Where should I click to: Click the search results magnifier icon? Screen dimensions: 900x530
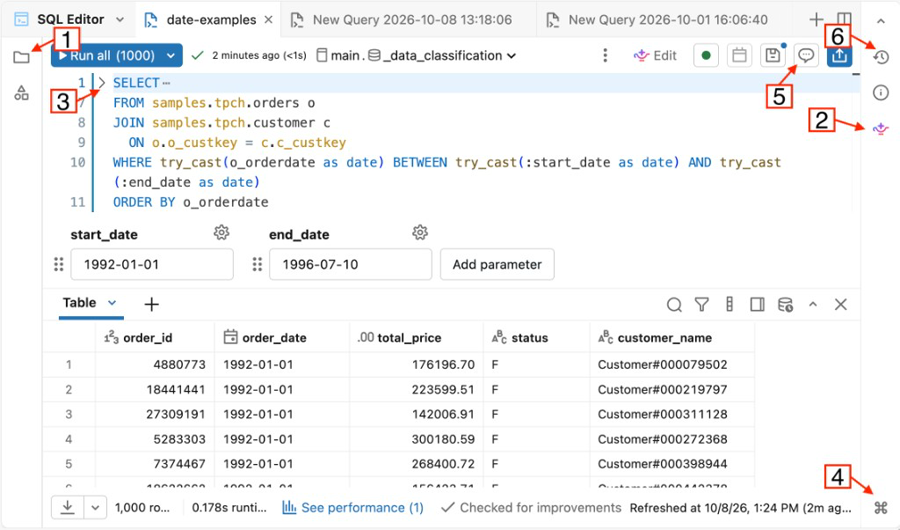coord(674,304)
